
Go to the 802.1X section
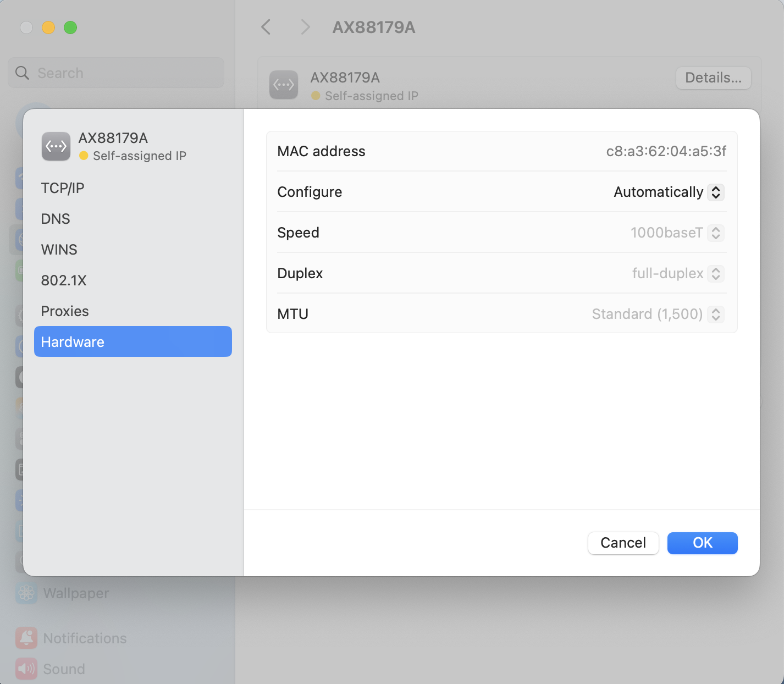pos(64,280)
